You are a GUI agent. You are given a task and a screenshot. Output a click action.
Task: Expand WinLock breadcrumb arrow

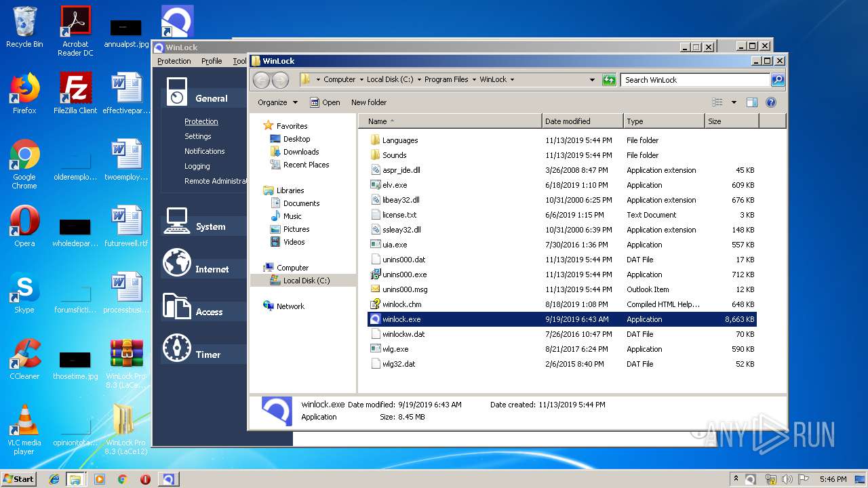[x=512, y=80]
